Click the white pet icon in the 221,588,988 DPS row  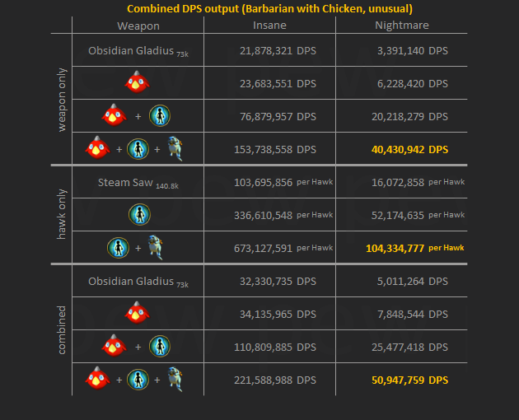[x=175, y=379]
